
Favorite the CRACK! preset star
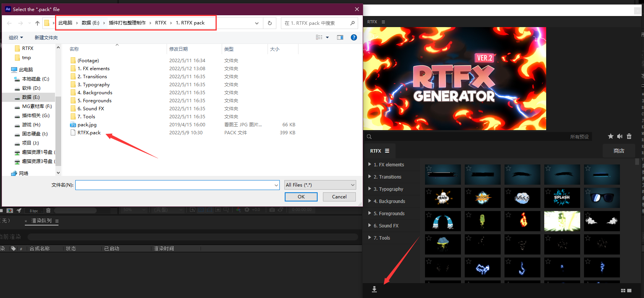click(x=429, y=192)
